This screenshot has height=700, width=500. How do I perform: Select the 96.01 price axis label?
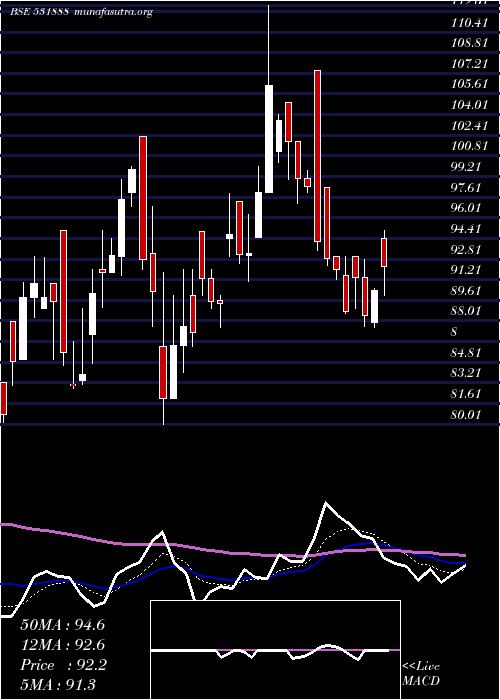(x=466, y=208)
